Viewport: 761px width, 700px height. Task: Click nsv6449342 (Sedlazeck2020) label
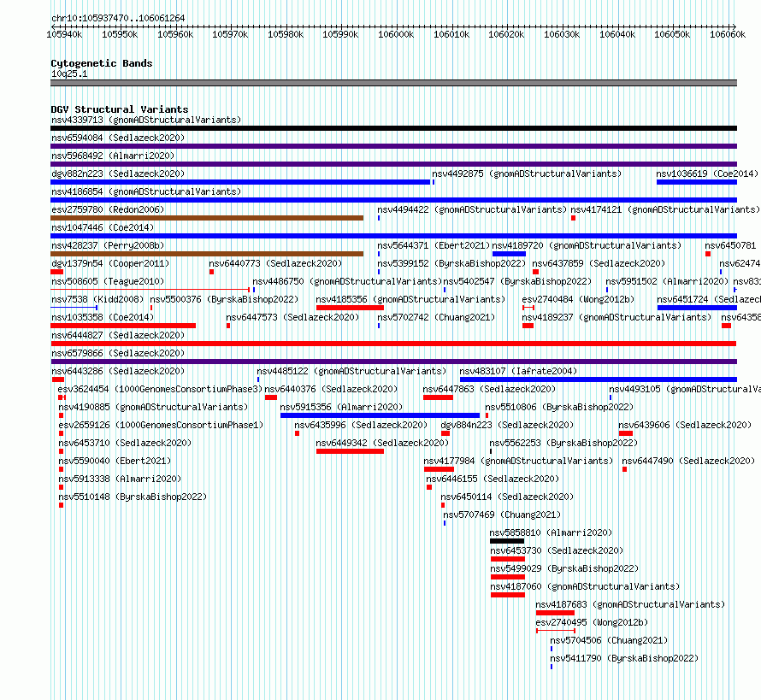pos(382,443)
